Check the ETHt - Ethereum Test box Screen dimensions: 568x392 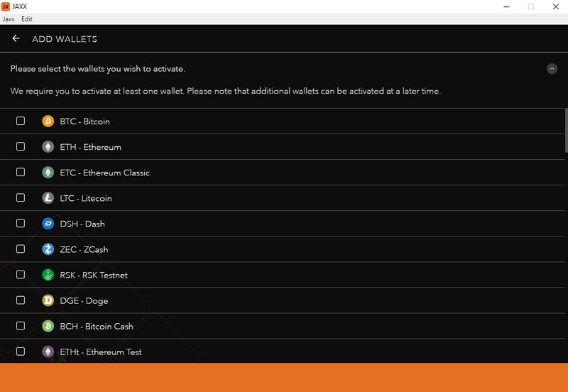coord(21,352)
